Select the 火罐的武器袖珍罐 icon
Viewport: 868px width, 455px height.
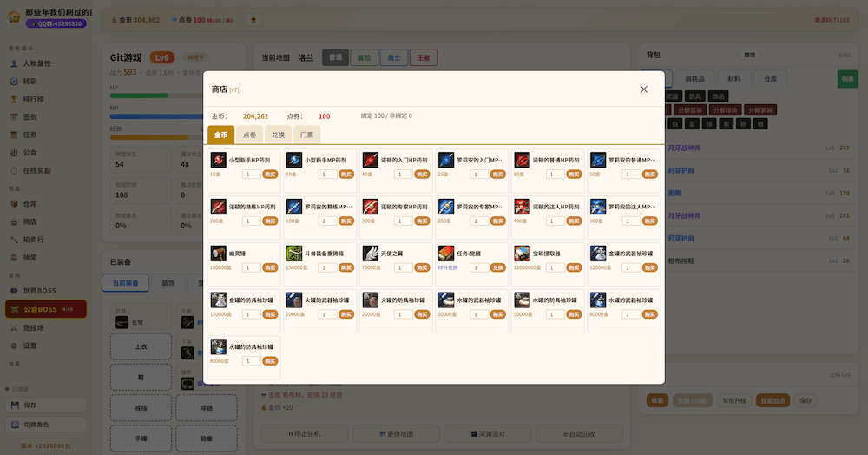294,300
